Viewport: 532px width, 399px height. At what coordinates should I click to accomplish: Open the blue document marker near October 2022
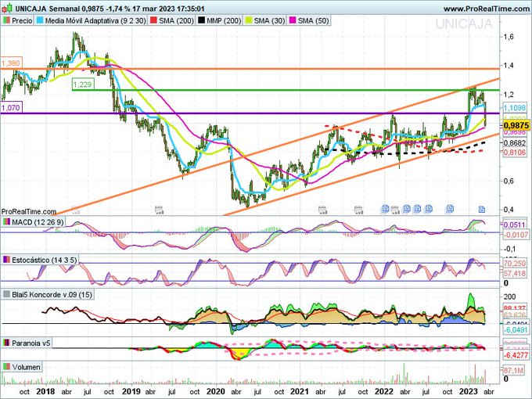tap(450, 209)
